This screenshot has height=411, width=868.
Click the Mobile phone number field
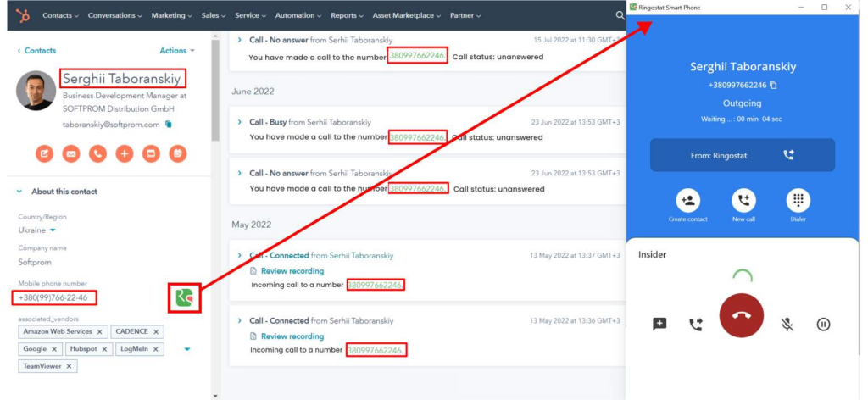(54, 298)
